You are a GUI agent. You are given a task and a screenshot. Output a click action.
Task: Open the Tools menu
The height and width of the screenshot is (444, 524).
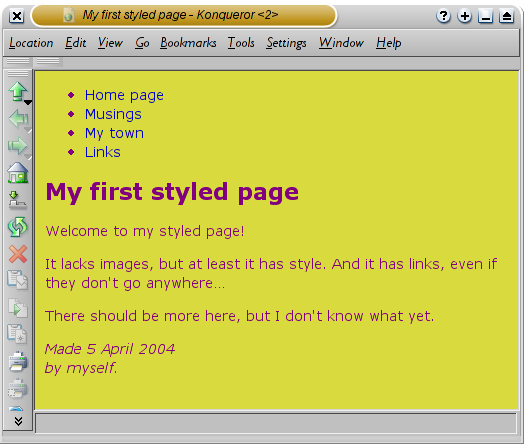(x=241, y=43)
